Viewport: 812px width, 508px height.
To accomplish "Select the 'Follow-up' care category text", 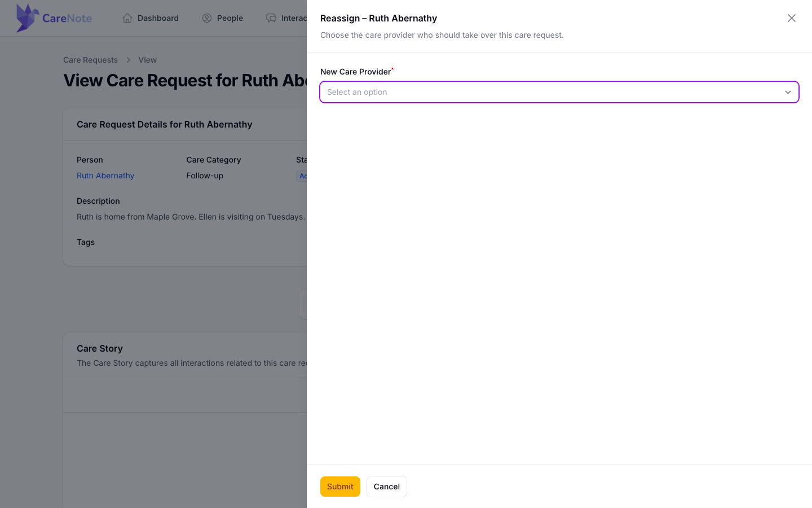I will (x=205, y=176).
